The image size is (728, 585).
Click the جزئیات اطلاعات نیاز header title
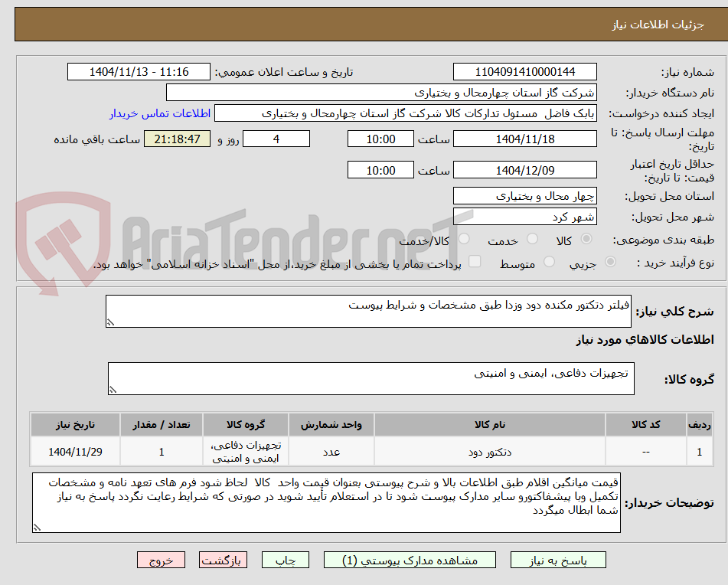point(658,25)
